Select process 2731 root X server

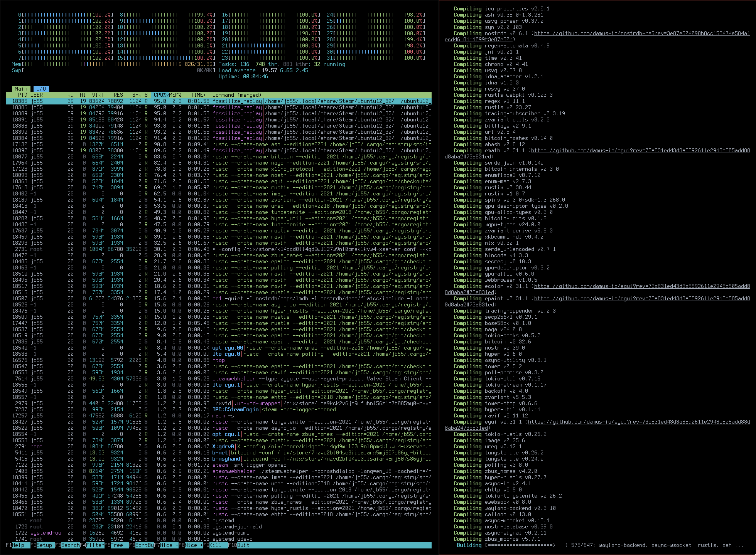click(219, 249)
